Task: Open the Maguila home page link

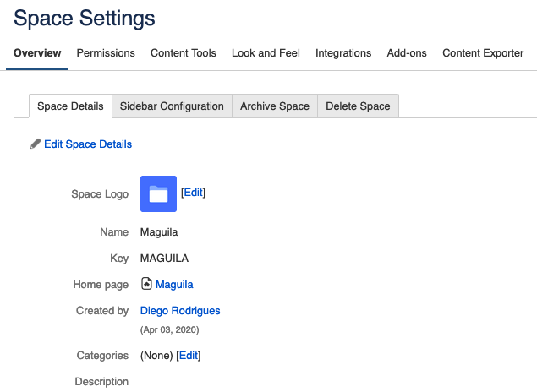Action: click(174, 285)
